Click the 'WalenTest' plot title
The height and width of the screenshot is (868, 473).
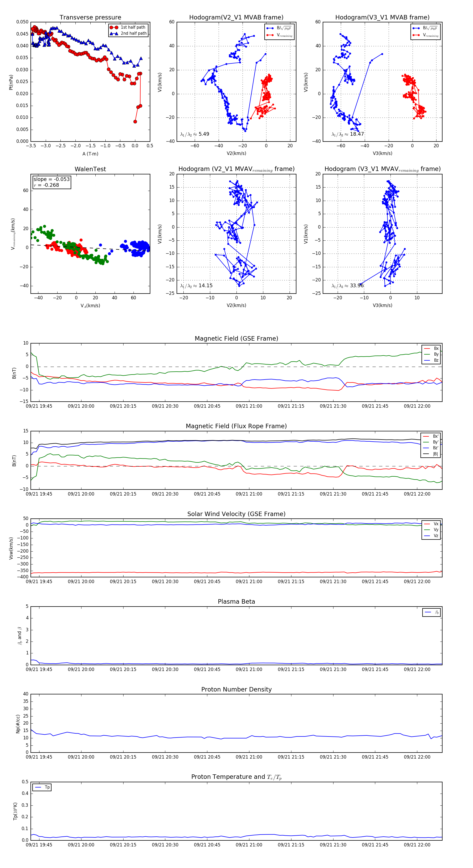tap(90, 169)
